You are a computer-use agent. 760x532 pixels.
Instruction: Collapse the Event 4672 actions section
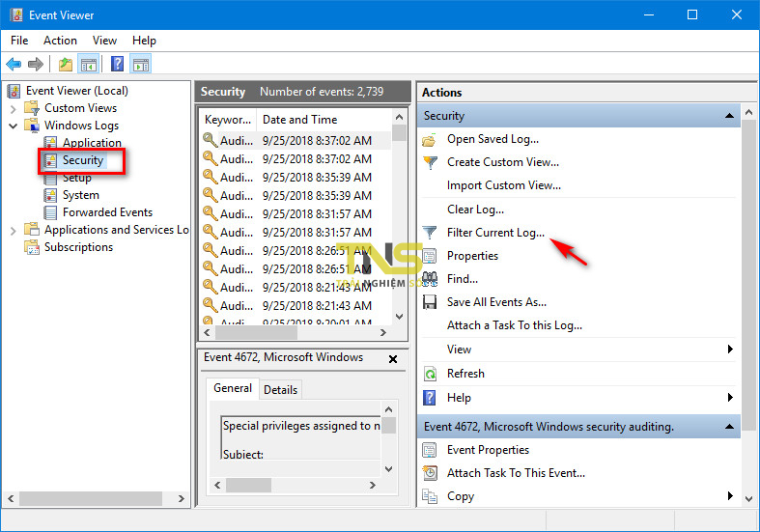pos(729,427)
